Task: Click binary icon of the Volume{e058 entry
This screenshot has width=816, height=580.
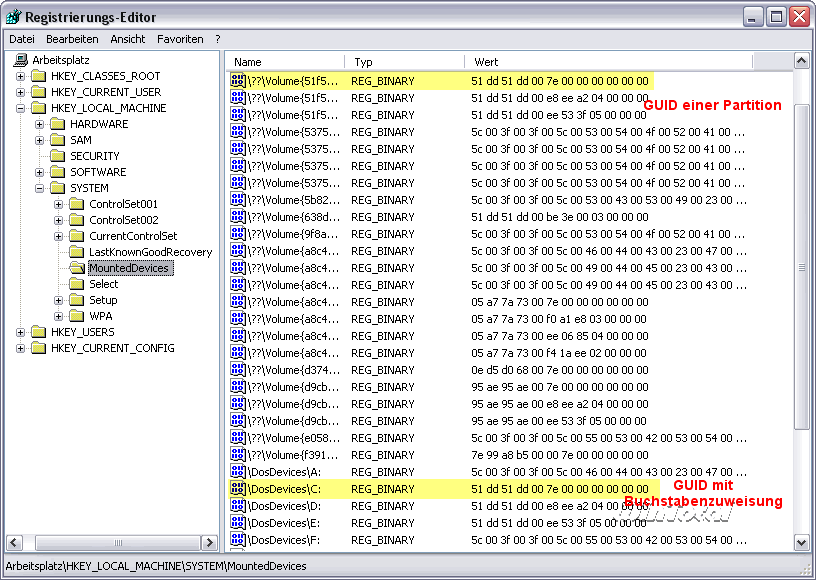Action: click(x=238, y=438)
